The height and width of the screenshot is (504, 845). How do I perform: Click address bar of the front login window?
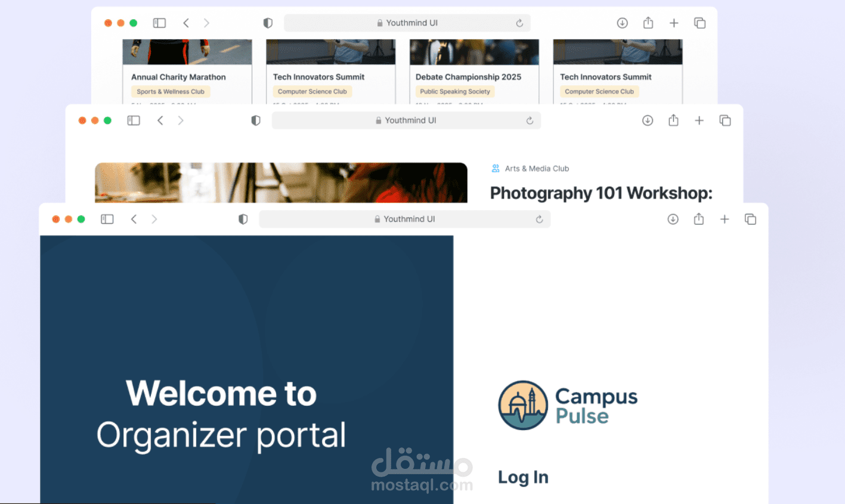point(404,219)
